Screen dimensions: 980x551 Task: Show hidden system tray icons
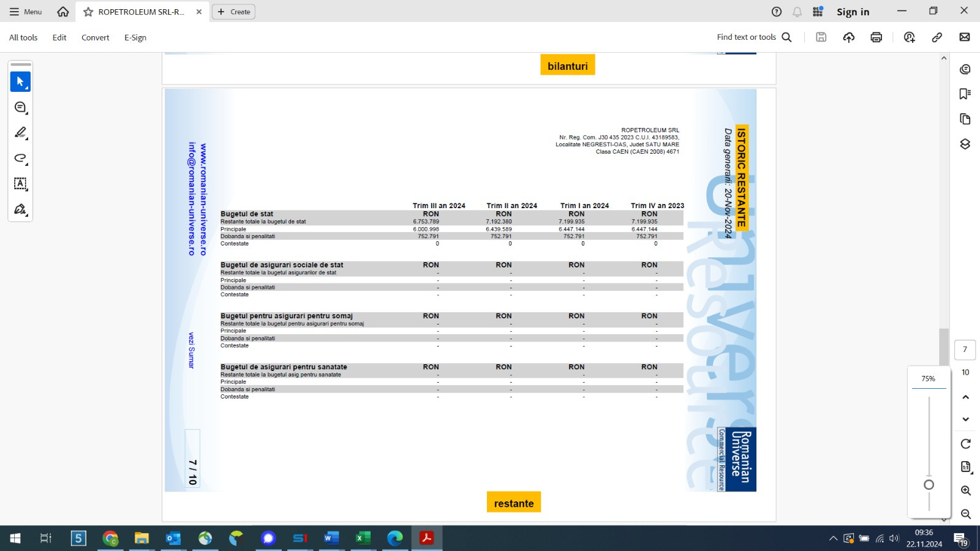tap(833, 539)
